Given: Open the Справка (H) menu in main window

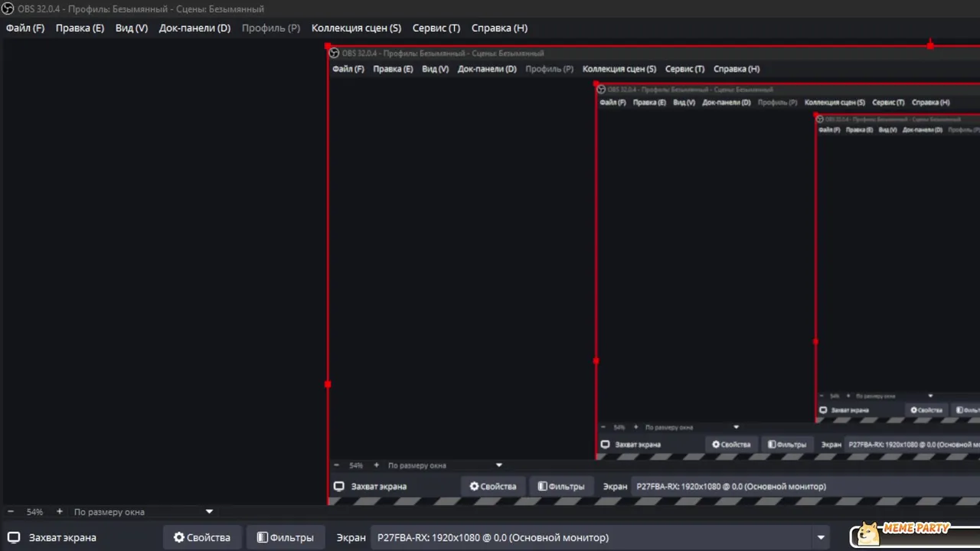Looking at the screenshot, I should click(499, 28).
